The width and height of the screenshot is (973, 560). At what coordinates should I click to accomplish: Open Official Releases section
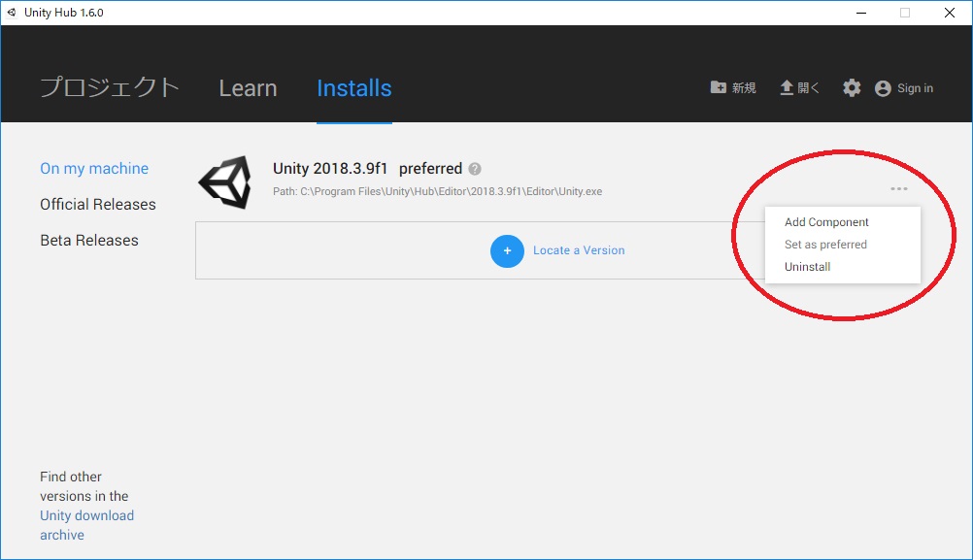click(x=98, y=205)
